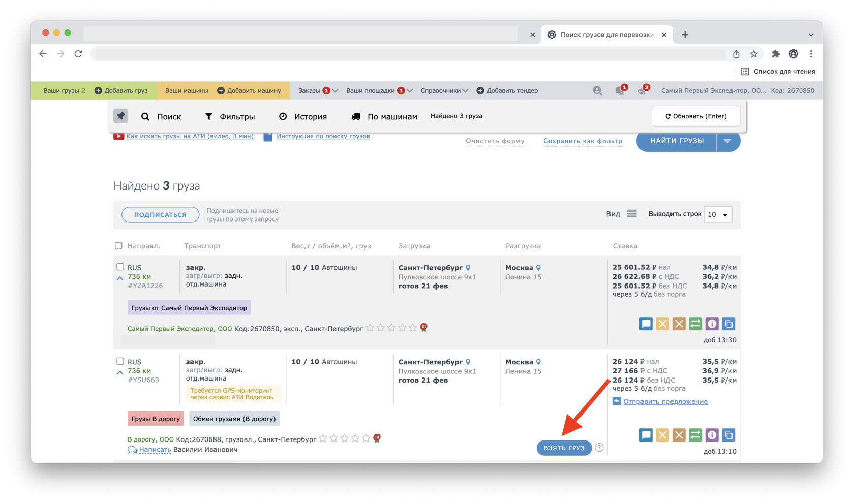Image resolution: width=854 pixels, height=504 pixels.
Task: Open the Фильтры tab
Action: point(230,116)
